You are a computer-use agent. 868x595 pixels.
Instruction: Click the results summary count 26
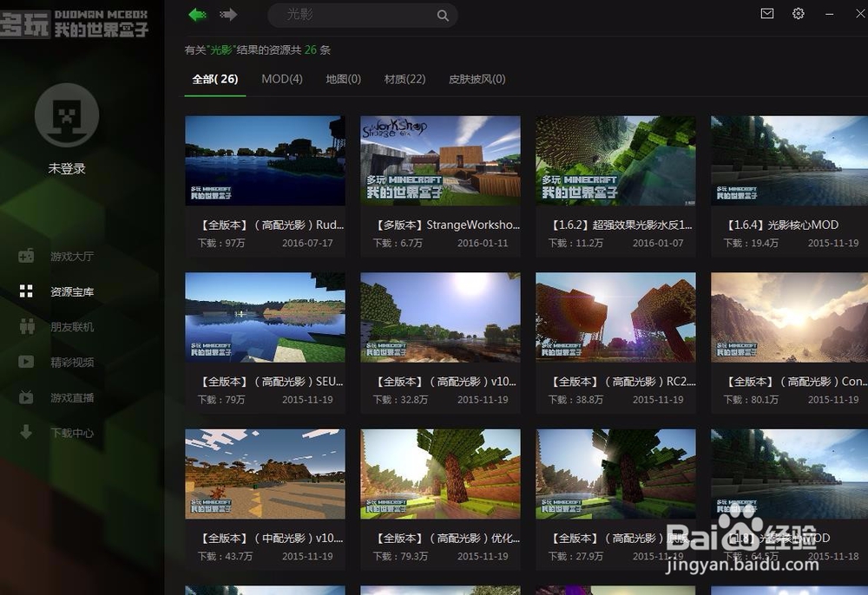[x=311, y=49]
